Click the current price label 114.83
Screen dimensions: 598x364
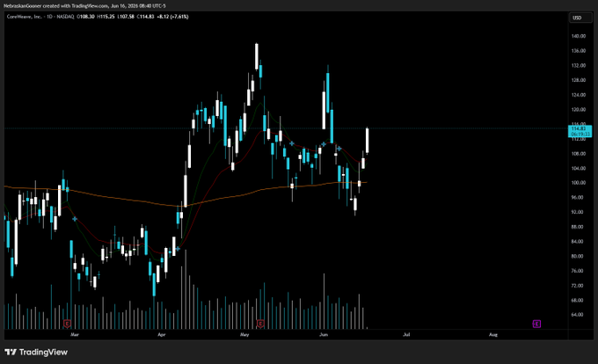[x=580, y=132]
